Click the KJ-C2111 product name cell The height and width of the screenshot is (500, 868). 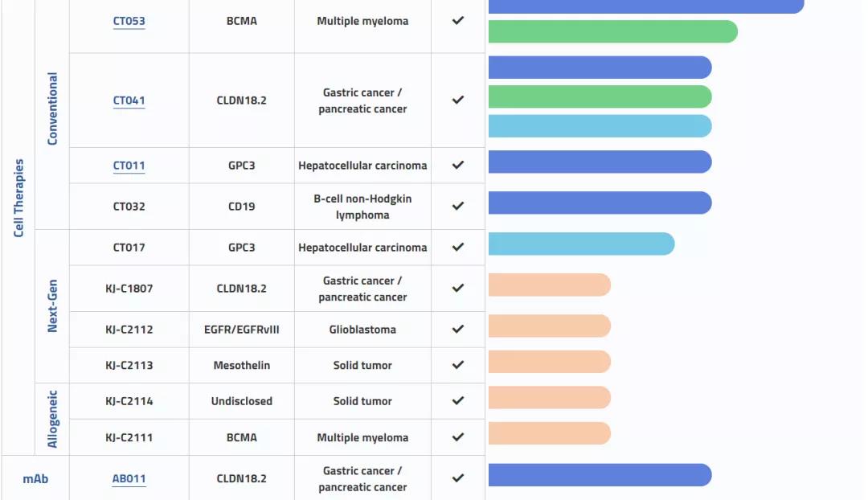click(129, 437)
